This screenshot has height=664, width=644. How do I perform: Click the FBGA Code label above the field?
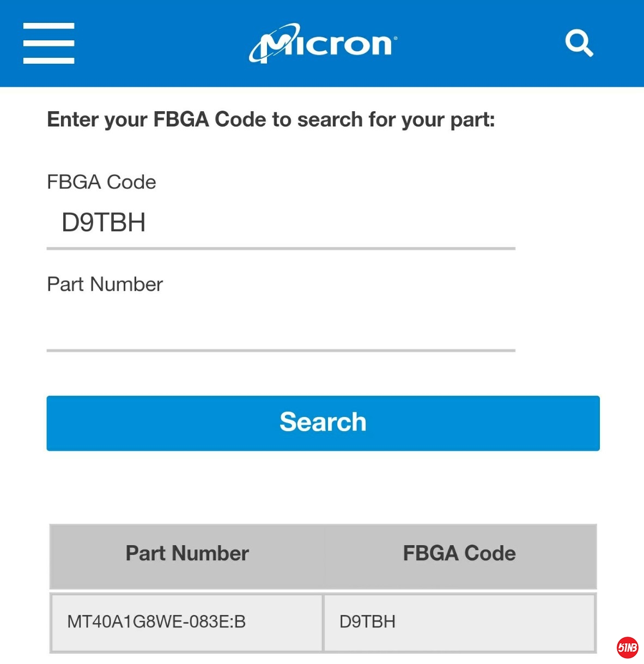101,182
